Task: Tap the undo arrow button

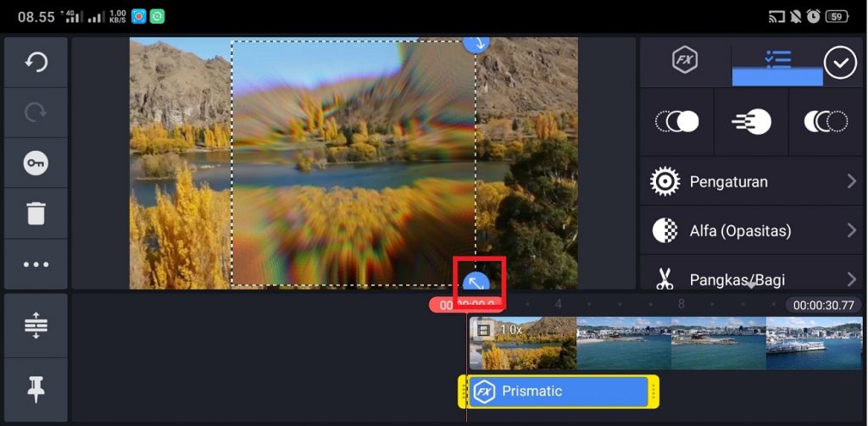Action: click(x=36, y=63)
